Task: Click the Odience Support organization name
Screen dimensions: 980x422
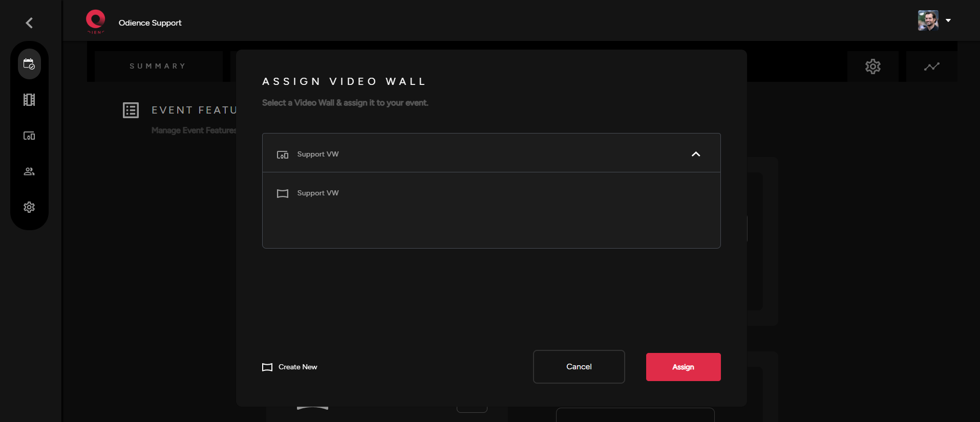Action: [150, 23]
